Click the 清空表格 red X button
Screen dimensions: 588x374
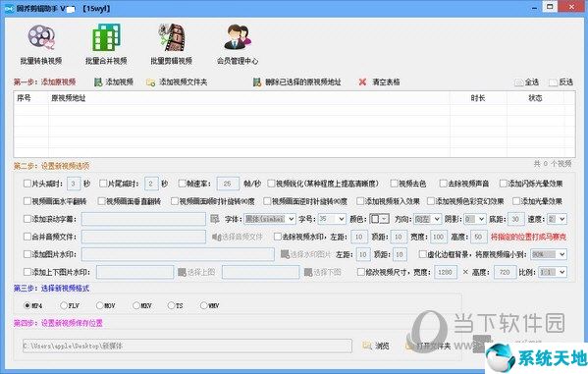379,82
